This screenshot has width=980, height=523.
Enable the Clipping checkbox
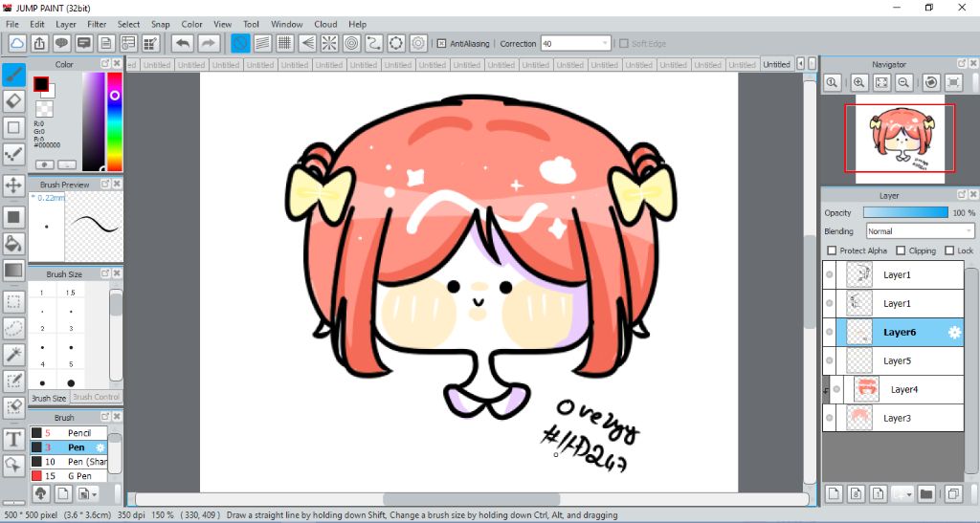click(x=901, y=251)
